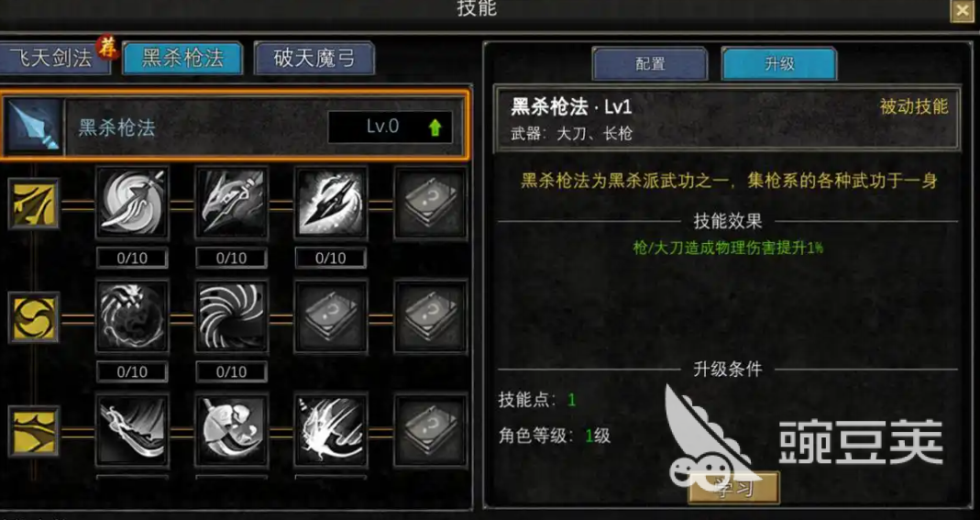Select the third skill in the first row
The image size is (980, 520).
[x=331, y=203]
